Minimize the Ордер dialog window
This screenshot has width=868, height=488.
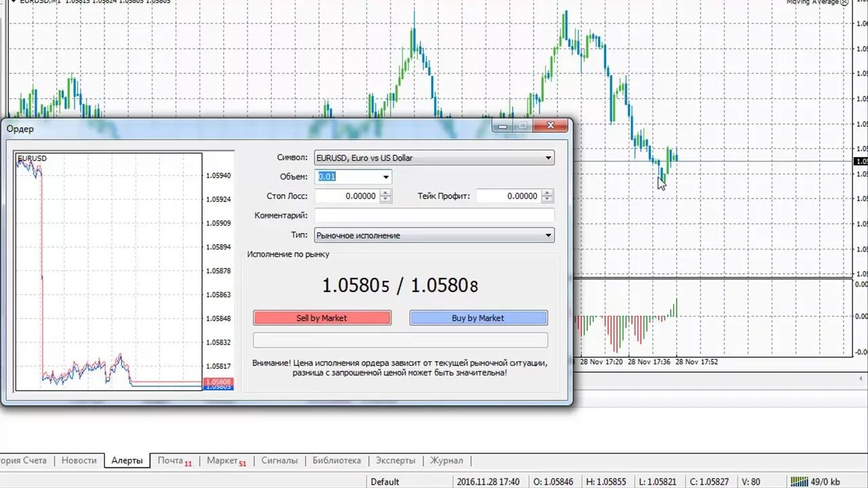(502, 125)
